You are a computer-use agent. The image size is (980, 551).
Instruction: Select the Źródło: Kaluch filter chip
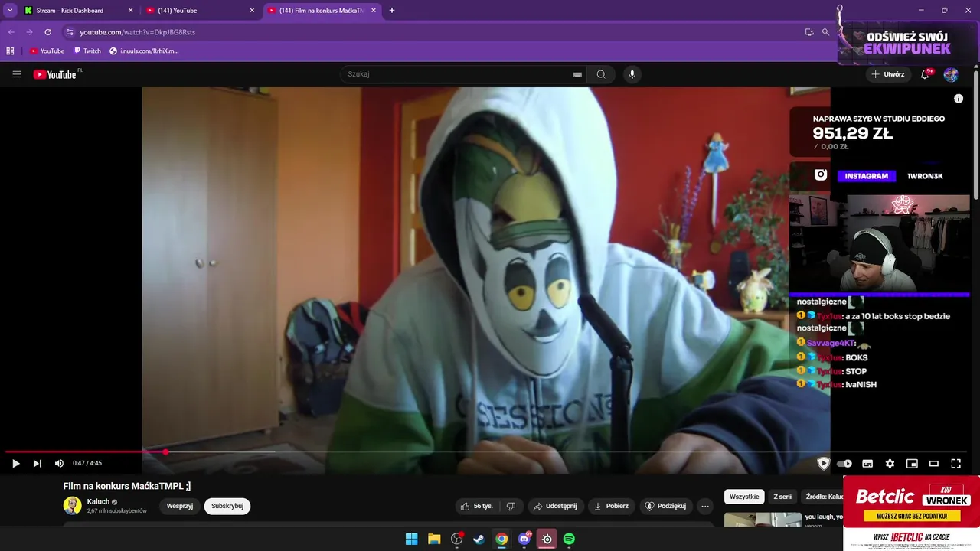point(823,497)
